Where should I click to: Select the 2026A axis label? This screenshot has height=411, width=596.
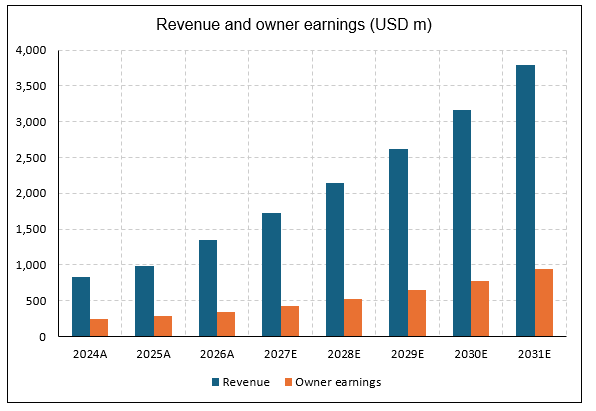tap(217, 354)
